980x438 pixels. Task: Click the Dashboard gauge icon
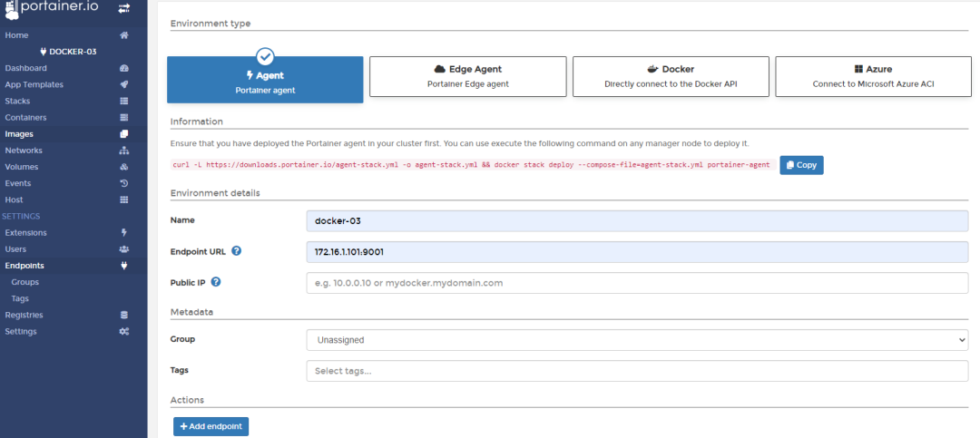[123, 68]
